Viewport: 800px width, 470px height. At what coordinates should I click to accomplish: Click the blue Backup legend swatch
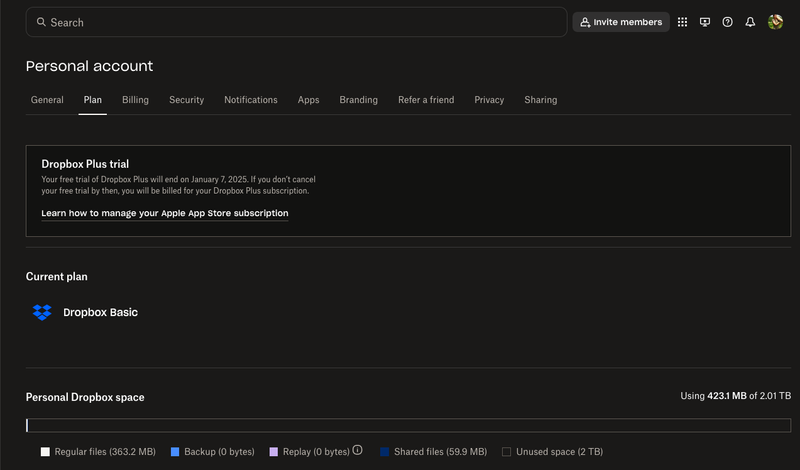pyautogui.click(x=175, y=452)
